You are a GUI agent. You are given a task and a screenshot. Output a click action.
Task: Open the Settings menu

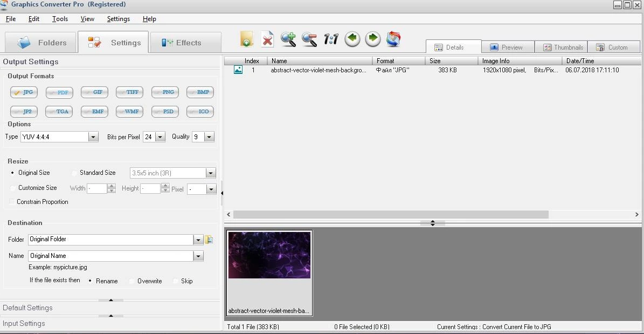[118, 19]
